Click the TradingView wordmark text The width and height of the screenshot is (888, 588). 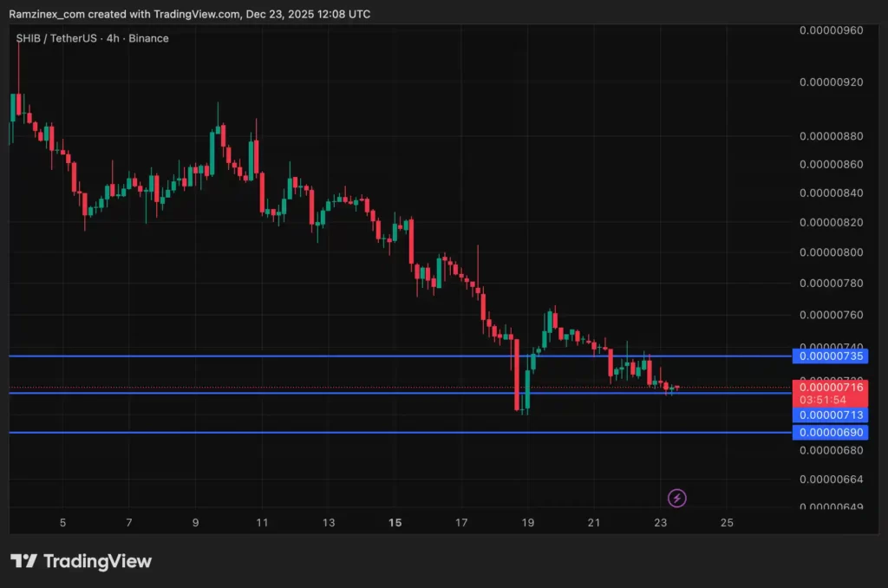click(x=96, y=561)
